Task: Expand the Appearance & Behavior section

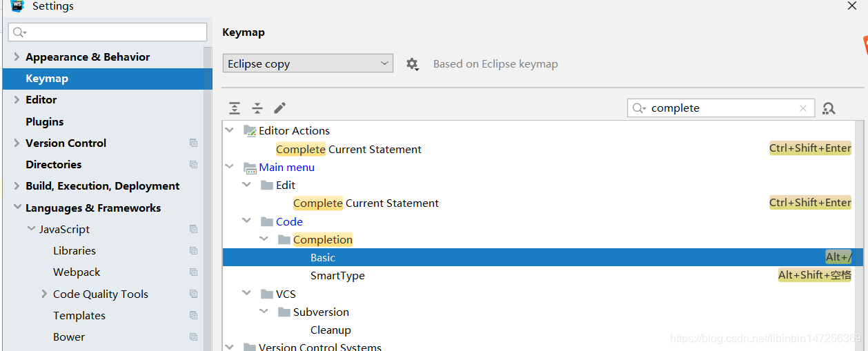Action: [17, 57]
